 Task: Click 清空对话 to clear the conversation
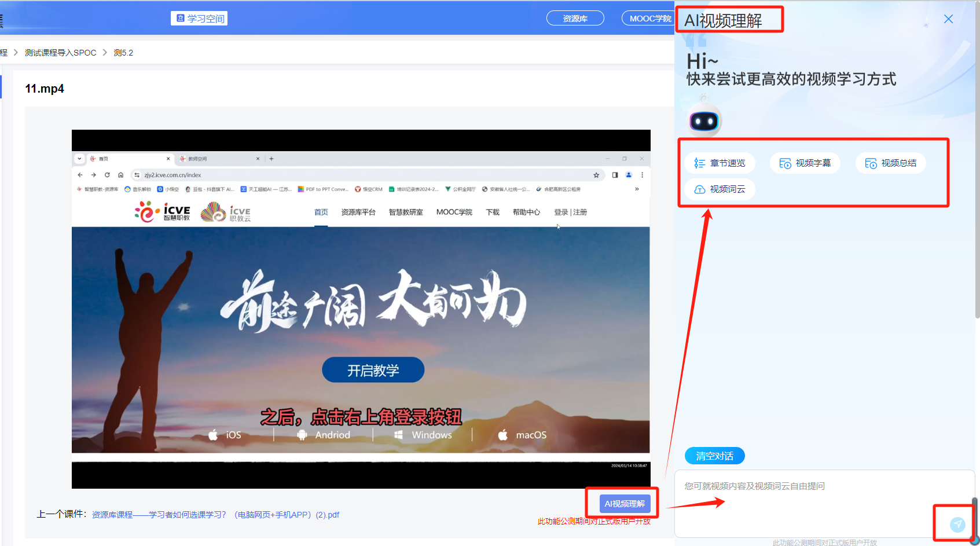(x=714, y=456)
